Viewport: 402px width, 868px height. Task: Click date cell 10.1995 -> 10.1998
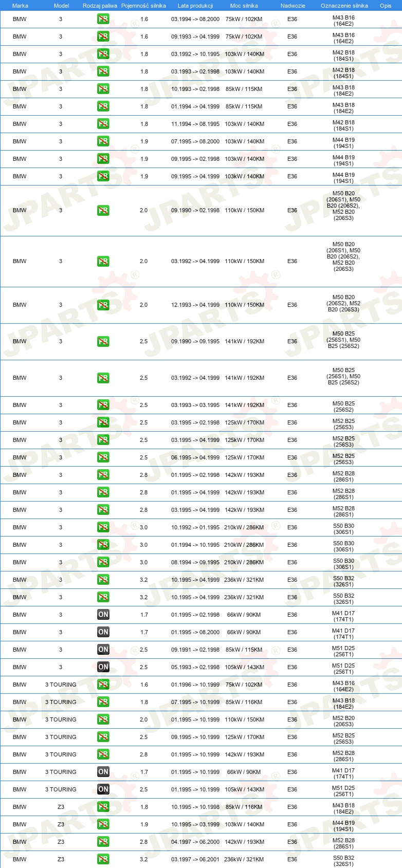pos(195,807)
